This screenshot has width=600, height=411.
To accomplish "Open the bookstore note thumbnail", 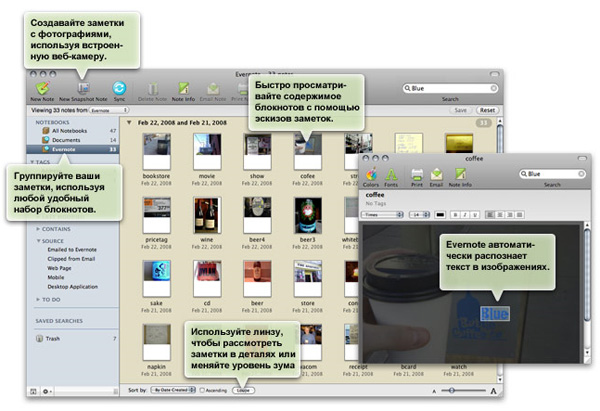I will 157,152.
